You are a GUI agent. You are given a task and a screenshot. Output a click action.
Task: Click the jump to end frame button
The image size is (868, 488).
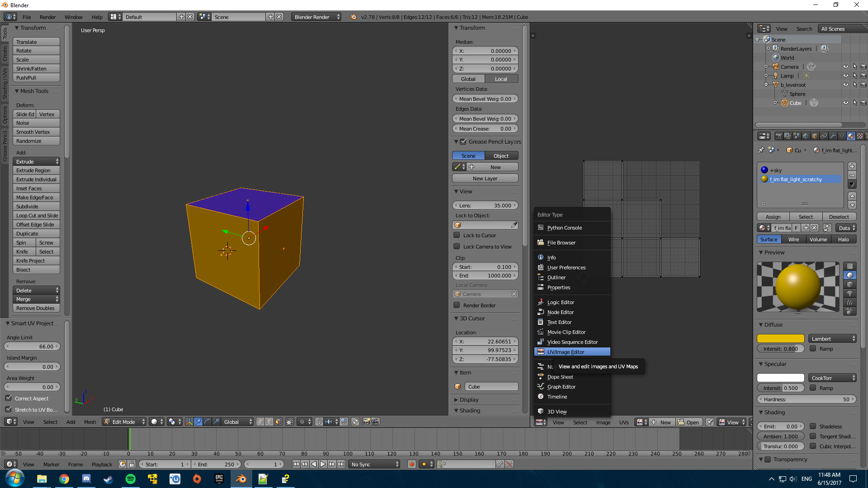(x=341, y=464)
